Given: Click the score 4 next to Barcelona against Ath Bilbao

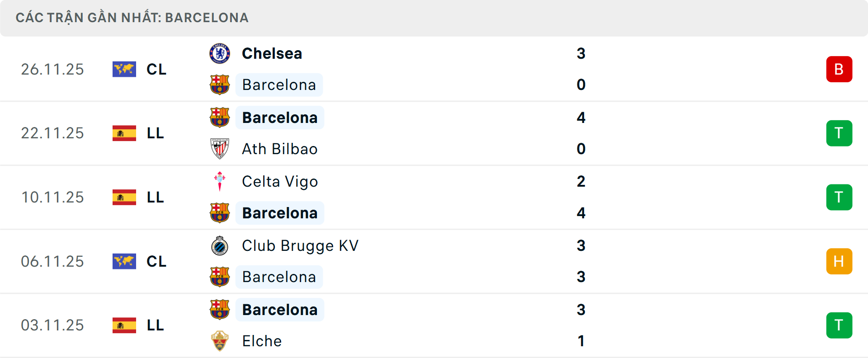Looking at the screenshot, I should pos(581,118).
